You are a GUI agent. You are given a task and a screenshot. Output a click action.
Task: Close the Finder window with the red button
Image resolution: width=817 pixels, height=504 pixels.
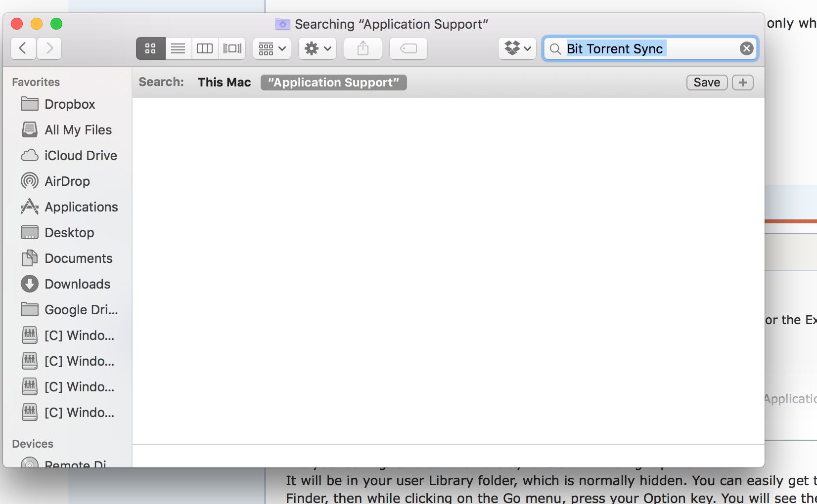click(x=17, y=24)
